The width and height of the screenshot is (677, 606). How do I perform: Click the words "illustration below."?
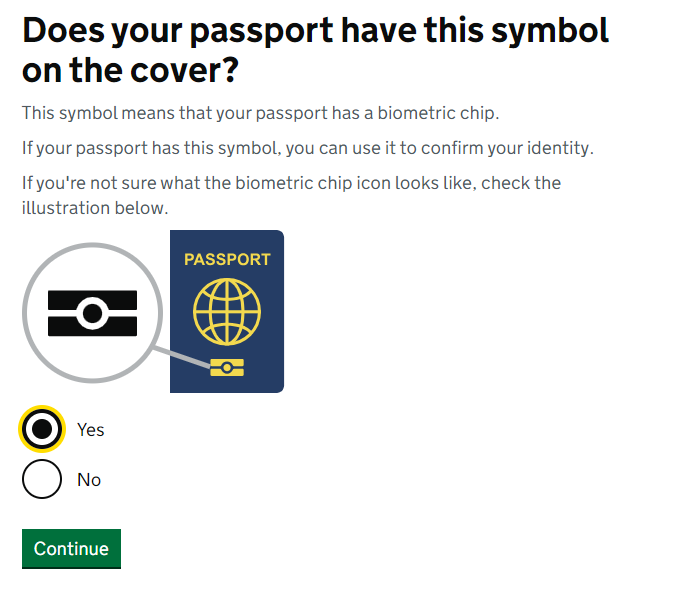(x=95, y=208)
